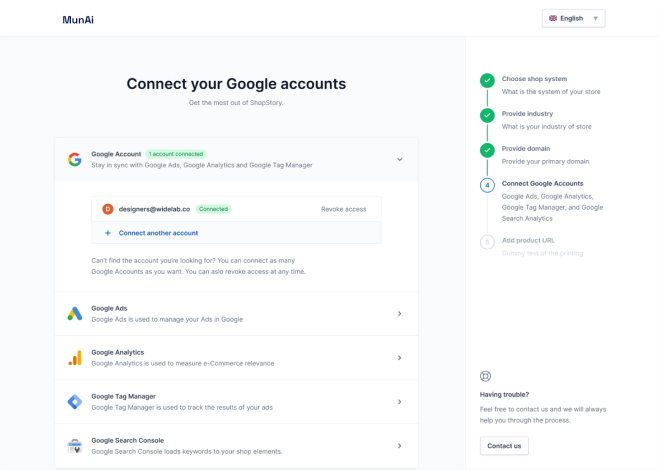Image resolution: width=660 pixels, height=470 pixels.
Task: Expand the Google Analytics row chevron
Action: pyautogui.click(x=399, y=358)
